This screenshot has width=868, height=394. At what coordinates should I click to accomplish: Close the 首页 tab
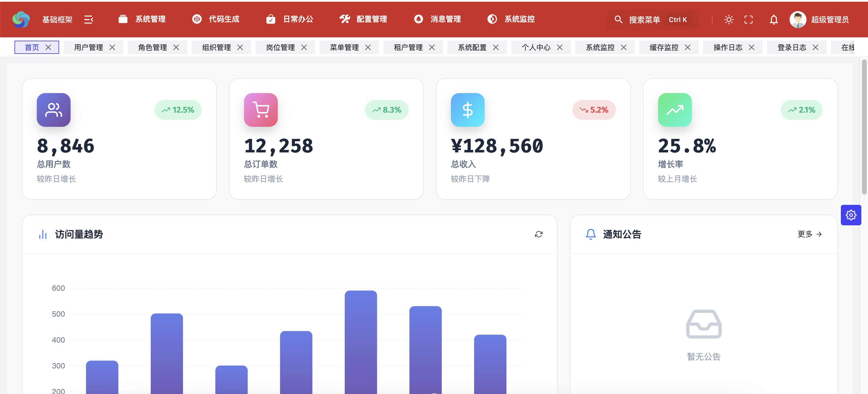tap(48, 47)
